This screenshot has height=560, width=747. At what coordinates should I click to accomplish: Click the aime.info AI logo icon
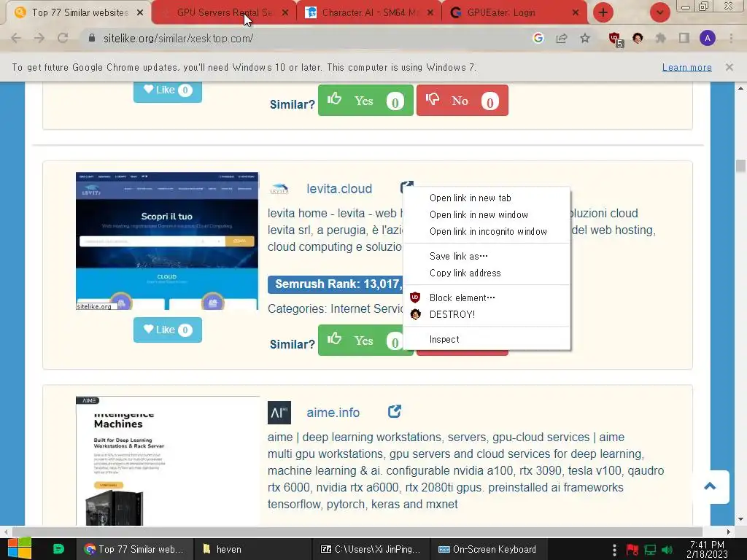pyautogui.click(x=279, y=413)
